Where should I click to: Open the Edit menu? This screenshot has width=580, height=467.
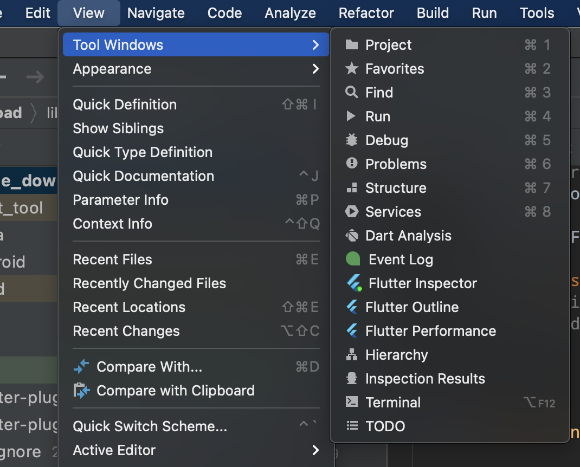pyautogui.click(x=37, y=13)
